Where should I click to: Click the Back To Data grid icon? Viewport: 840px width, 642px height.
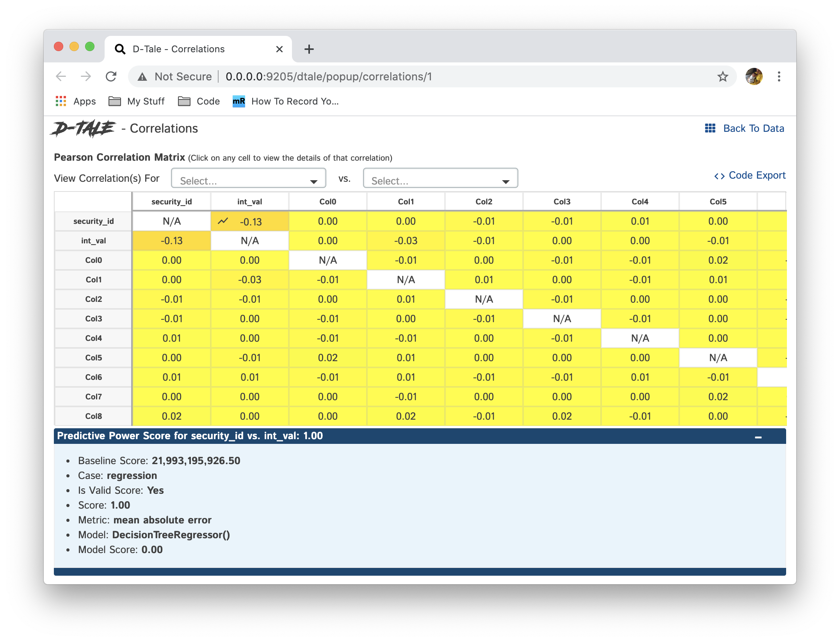tap(710, 128)
